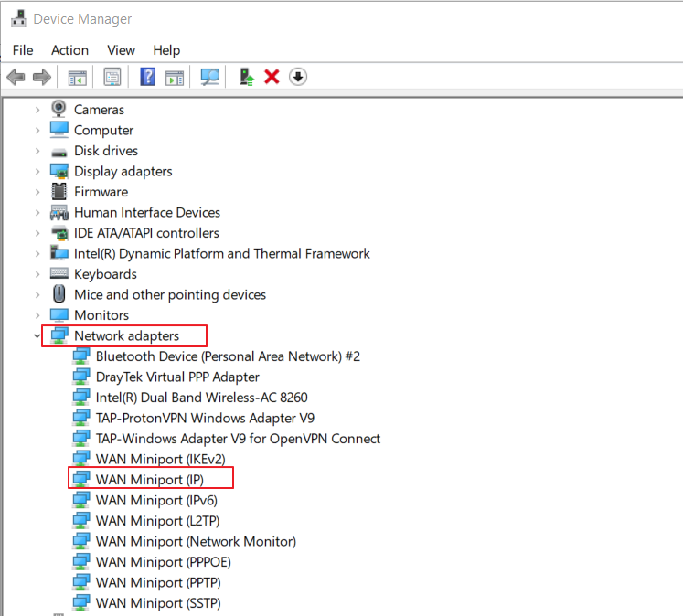Select the IDE ATA/ATAPI controllers label
This screenshot has height=616, width=683.
point(146,233)
